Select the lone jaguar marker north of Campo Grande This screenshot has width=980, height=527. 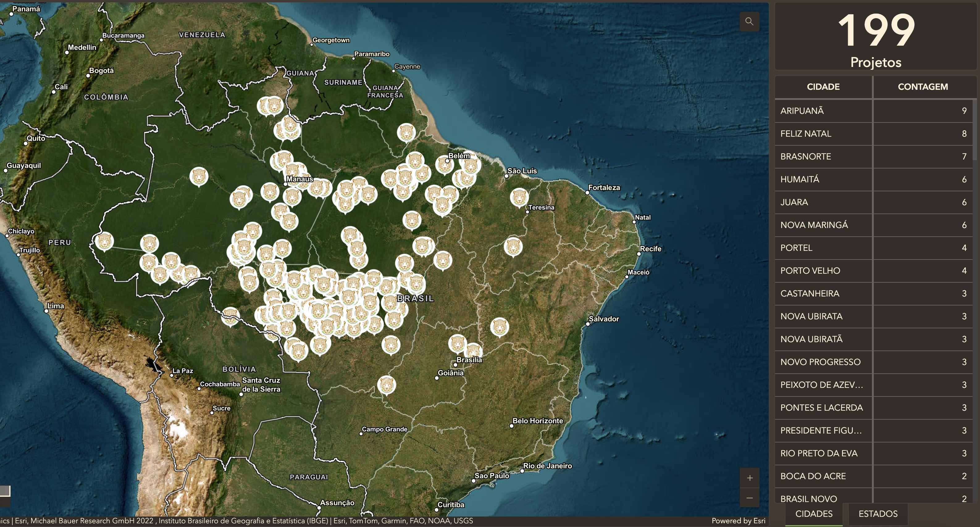[x=387, y=385]
